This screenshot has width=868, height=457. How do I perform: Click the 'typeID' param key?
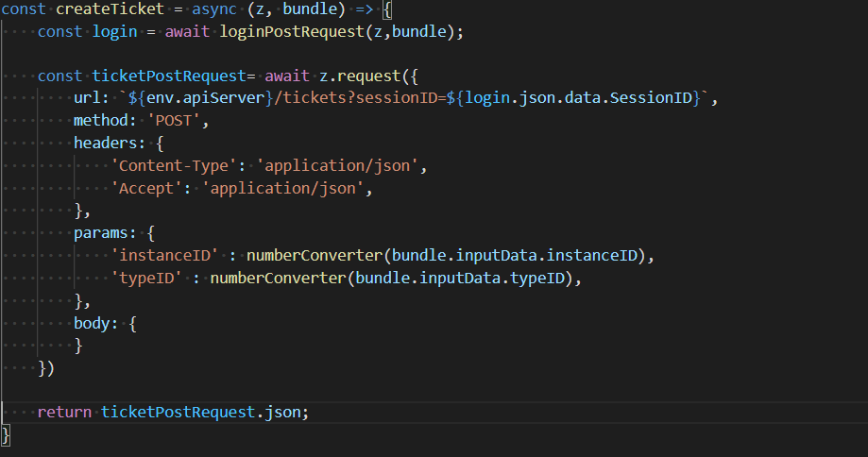coord(146,278)
